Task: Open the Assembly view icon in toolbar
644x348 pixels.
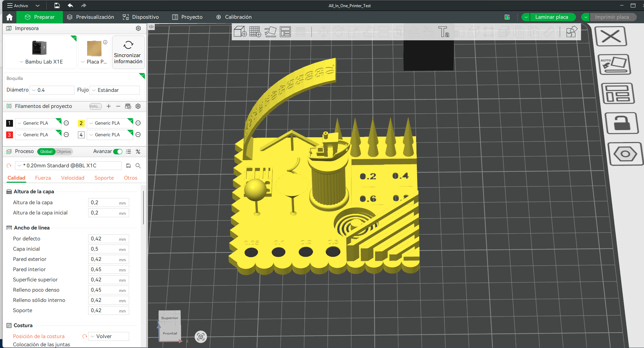Action: 572,32
